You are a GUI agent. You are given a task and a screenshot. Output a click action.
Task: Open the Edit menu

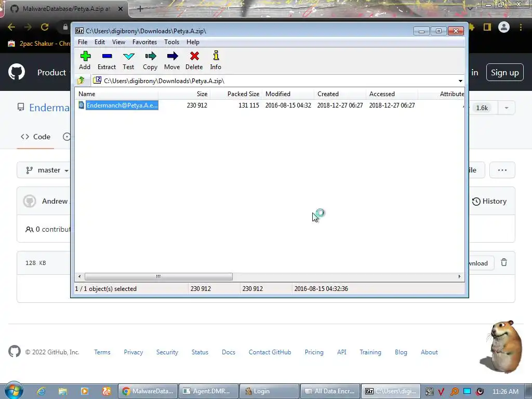[99, 42]
